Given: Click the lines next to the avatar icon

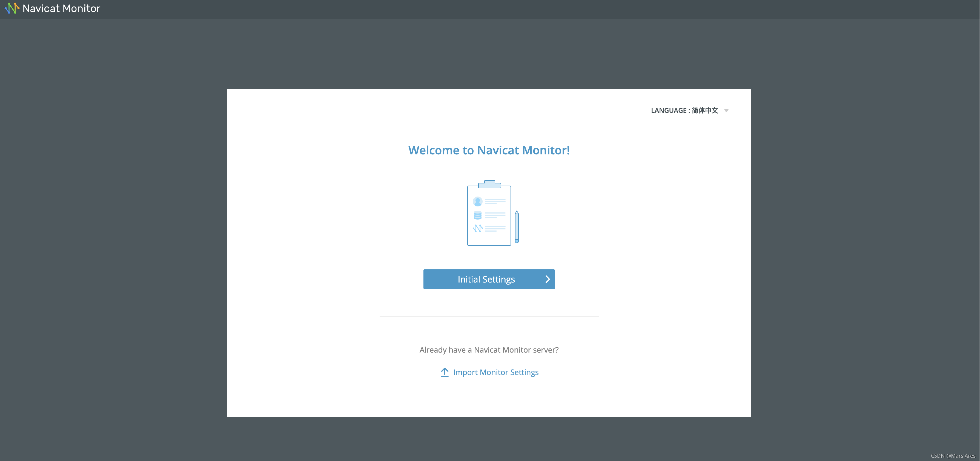Looking at the screenshot, I should 495,201.
